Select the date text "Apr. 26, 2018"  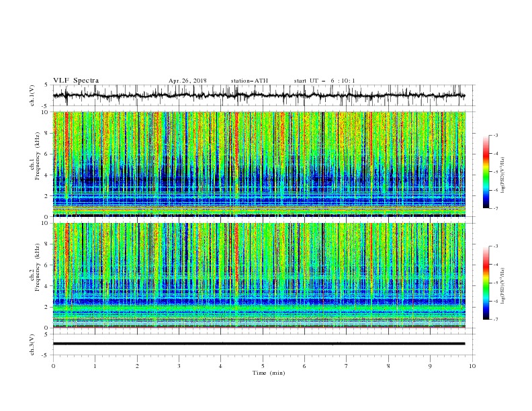pyautogui.click(x=187, y=81)
